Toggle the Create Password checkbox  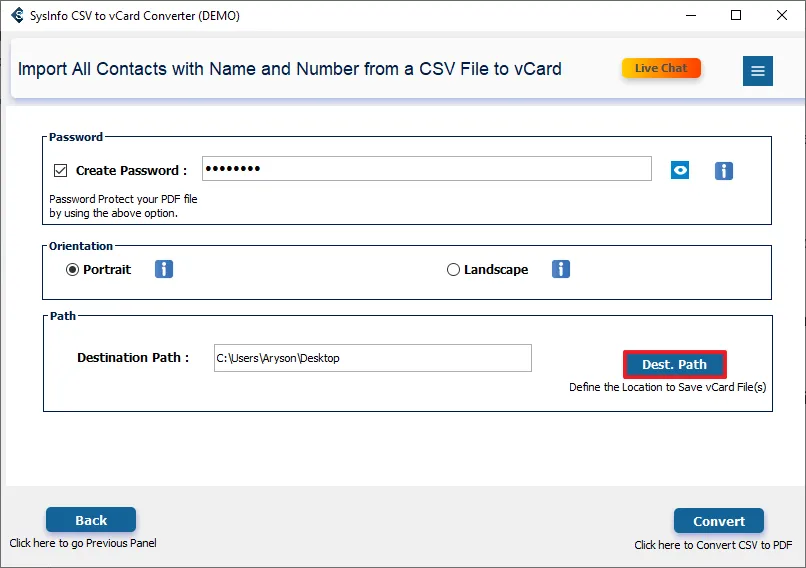click(61, 170)
